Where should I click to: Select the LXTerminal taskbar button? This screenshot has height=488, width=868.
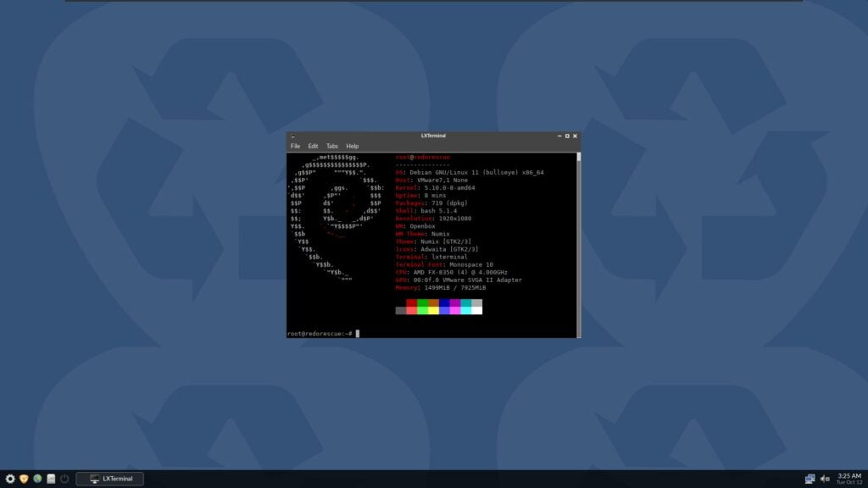coord(109,479)
